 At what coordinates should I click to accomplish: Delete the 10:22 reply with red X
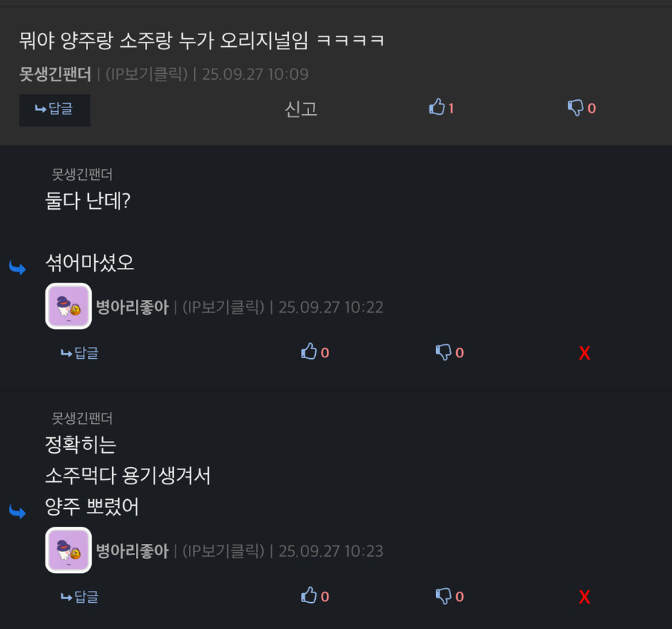coord(585,353)
